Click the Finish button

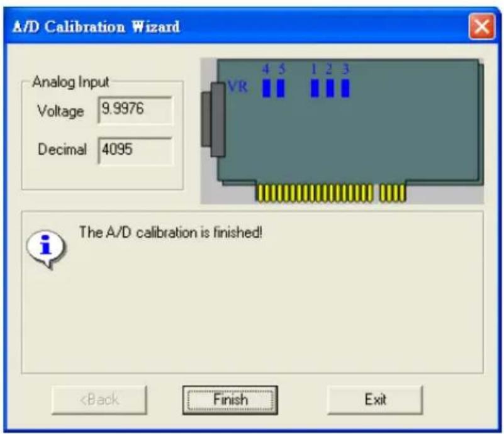tap(230, 400)
